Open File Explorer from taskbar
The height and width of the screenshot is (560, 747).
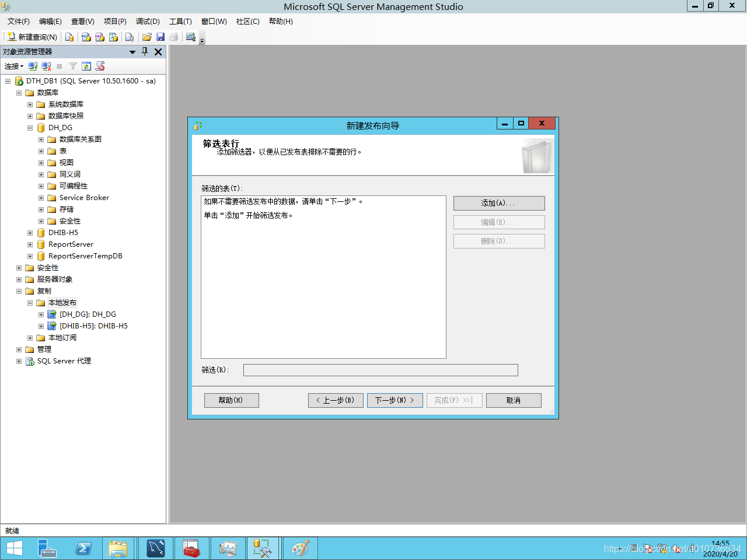click(x=118, y=549)
